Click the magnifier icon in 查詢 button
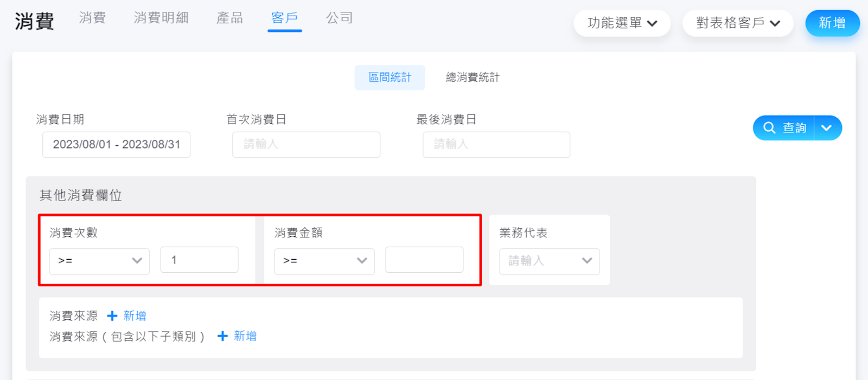Screen dimensions: 868x380 click(769, 128)
